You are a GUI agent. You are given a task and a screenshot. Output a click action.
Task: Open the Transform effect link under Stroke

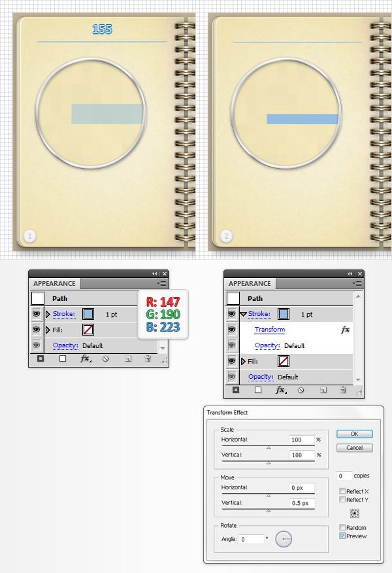(269, 330)
